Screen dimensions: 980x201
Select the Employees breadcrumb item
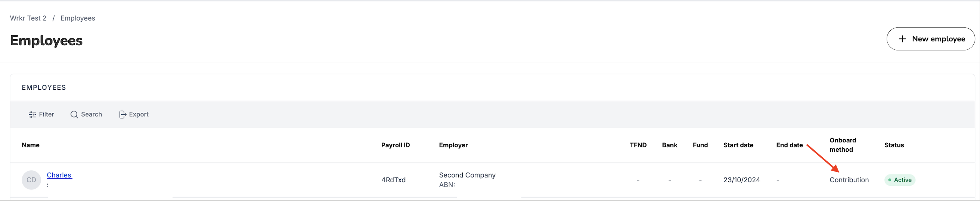[78, 18]
